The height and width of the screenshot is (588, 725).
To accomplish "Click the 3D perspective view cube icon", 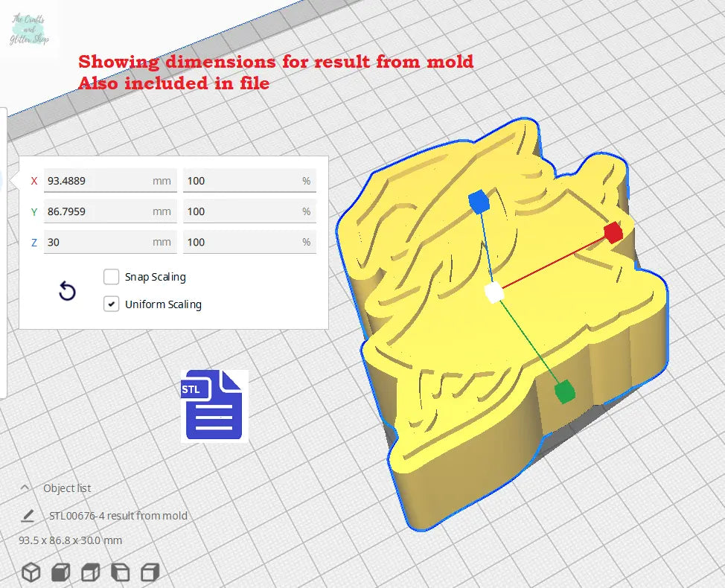I will pos(31,572).
